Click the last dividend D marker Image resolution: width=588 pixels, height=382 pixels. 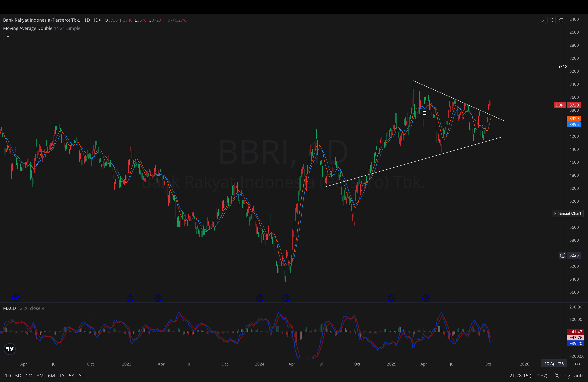pos(426,298)
